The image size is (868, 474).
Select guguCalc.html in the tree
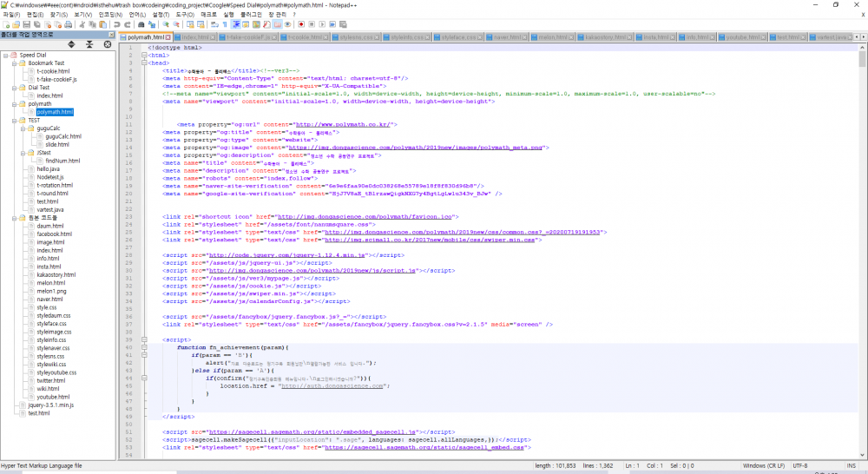[x=63, y=136]
